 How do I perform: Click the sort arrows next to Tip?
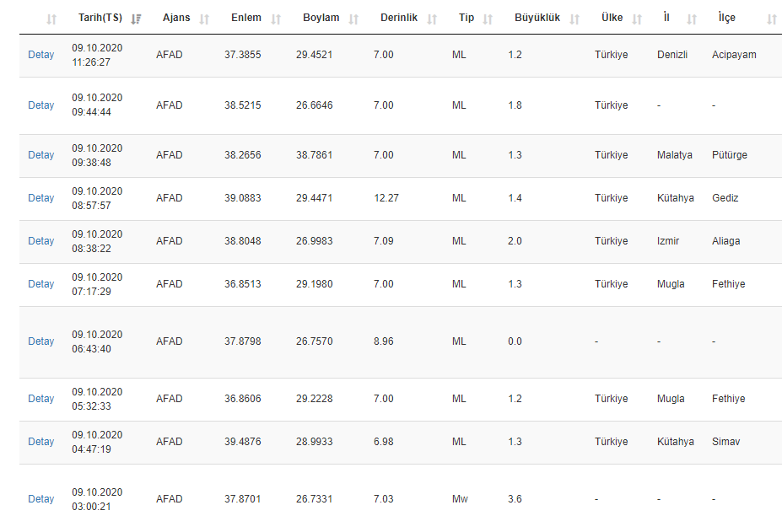(488, 19)
